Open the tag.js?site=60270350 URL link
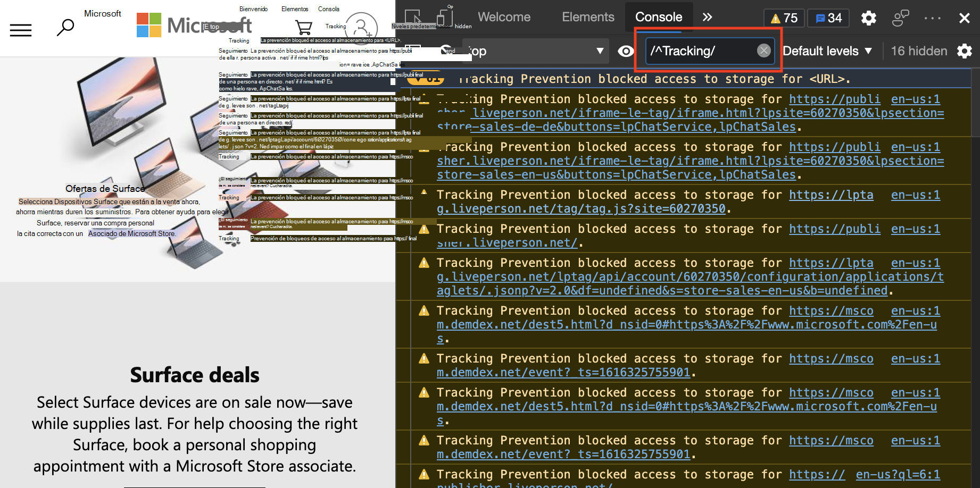 tap(655, 202)
